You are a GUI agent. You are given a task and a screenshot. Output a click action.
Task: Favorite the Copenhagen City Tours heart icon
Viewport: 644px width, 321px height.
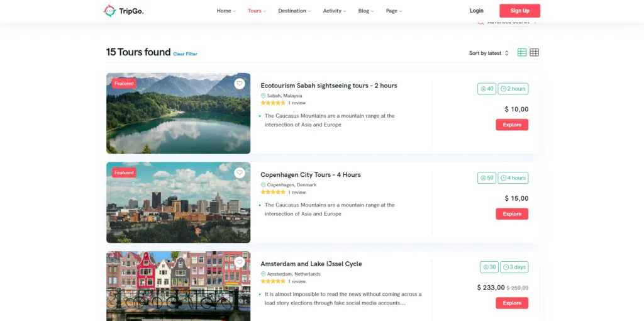[x=240, y=173]
